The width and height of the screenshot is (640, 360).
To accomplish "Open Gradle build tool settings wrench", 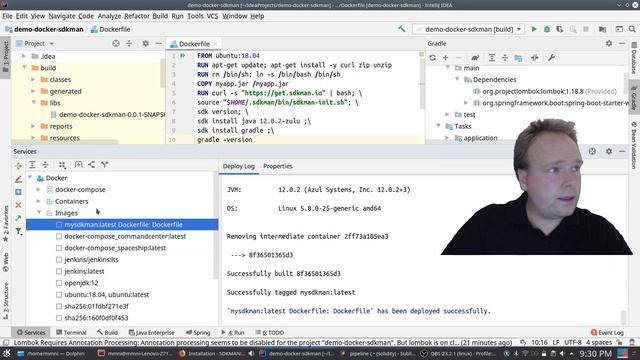I will click(551, 58).
